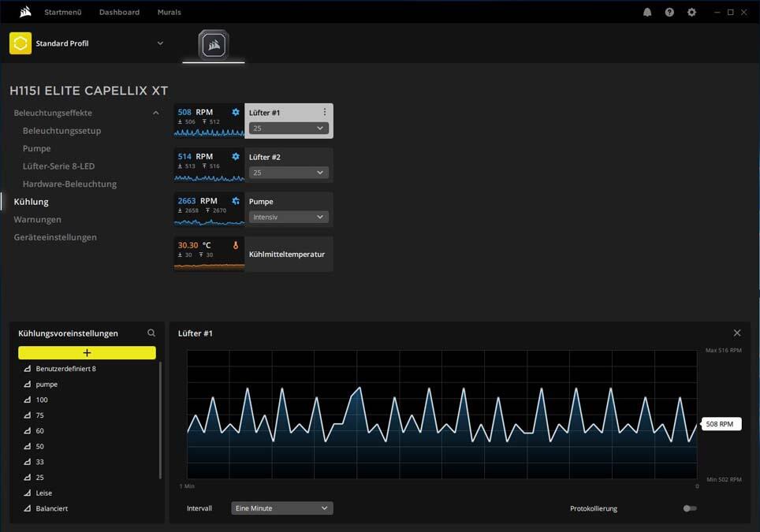760x532 pixels.
Task: Select Pumpe lighting in the sidebar
Action: point(37,148)
